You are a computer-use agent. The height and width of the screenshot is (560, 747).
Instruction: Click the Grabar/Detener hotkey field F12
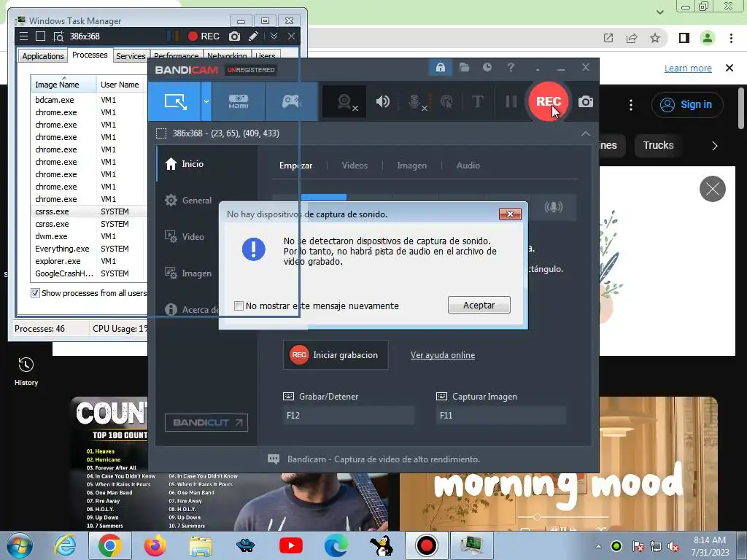pyautogui.click(x=348, y=415)
